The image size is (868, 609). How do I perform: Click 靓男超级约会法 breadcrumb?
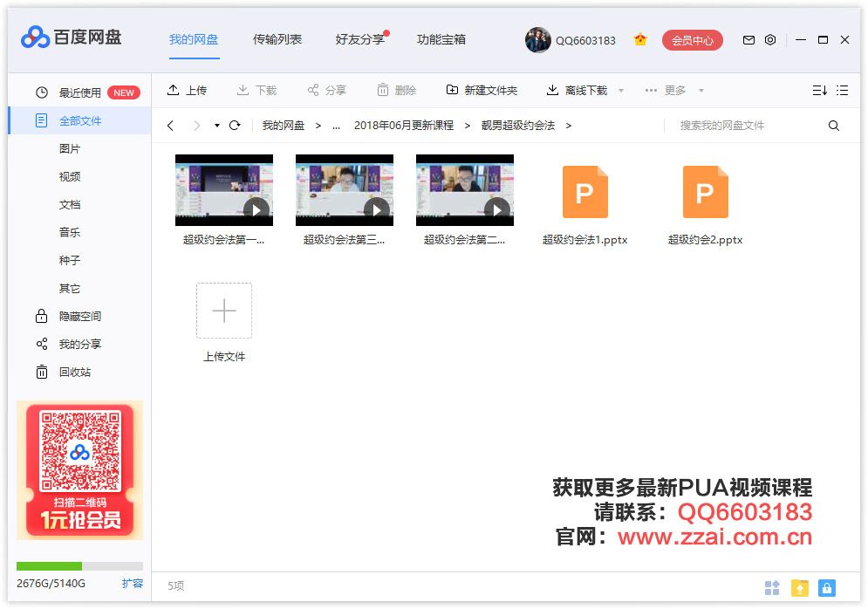(518, 126)
